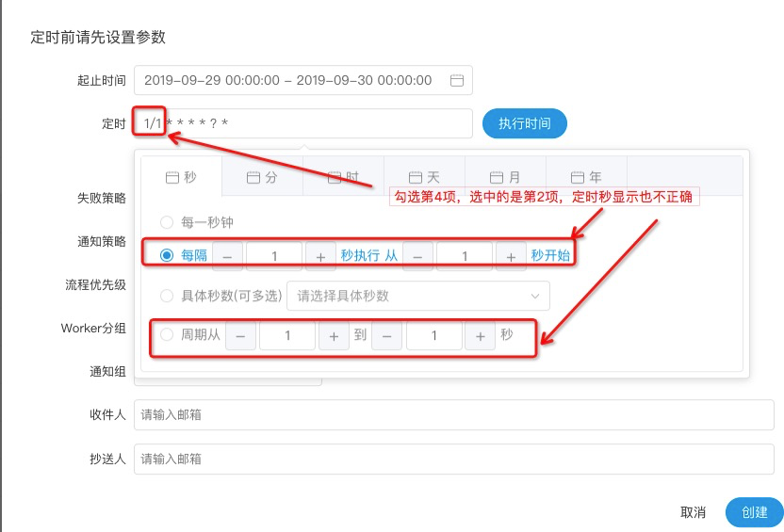Image resolution: width=784 pixels, height=532 pixels.
Task: Click the calendar icon on 天 tab
Action: [416, 177]
